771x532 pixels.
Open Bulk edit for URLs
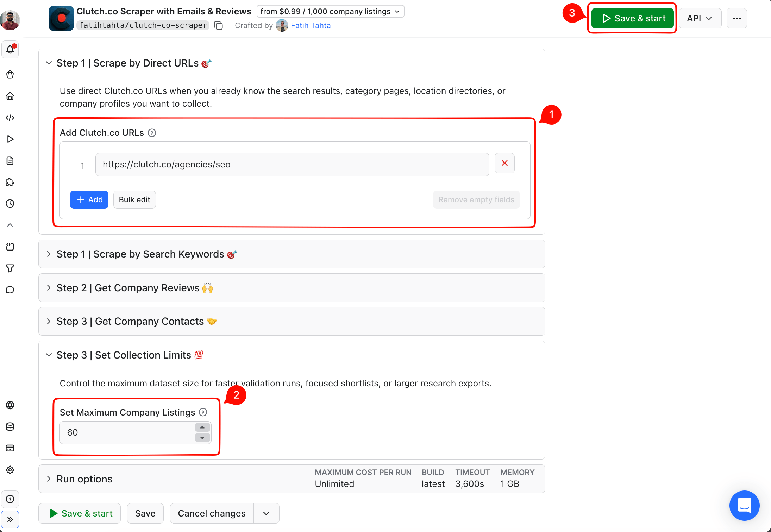point(134,200)
